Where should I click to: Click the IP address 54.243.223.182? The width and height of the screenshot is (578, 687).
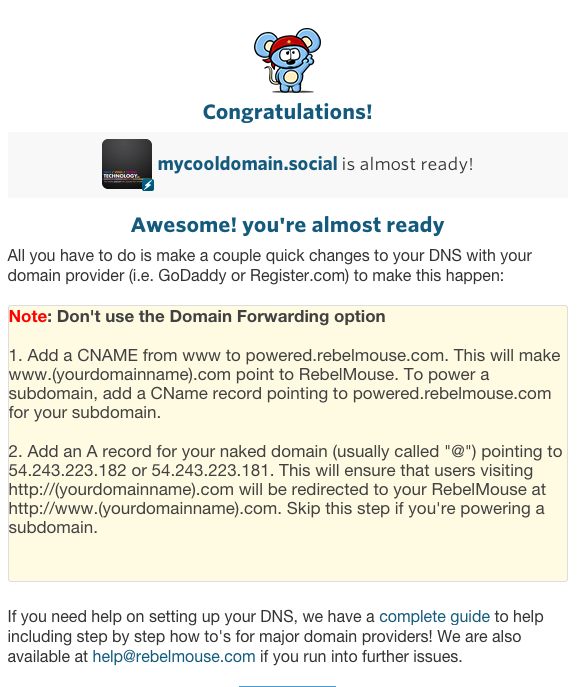(x=67, y=470)
